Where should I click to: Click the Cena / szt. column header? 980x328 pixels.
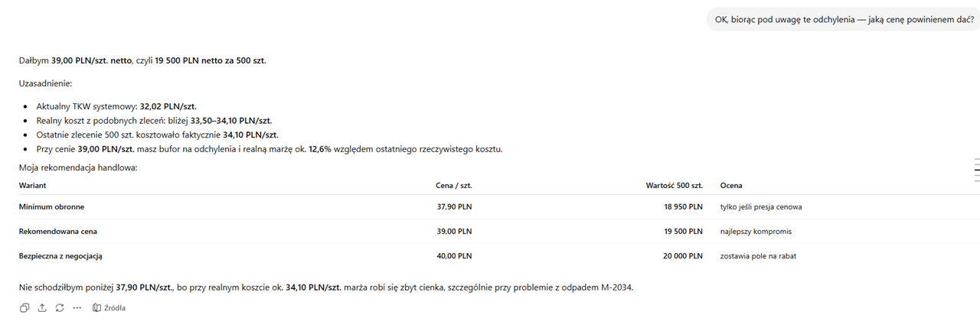pyautogui.click(x=455, y=185)
